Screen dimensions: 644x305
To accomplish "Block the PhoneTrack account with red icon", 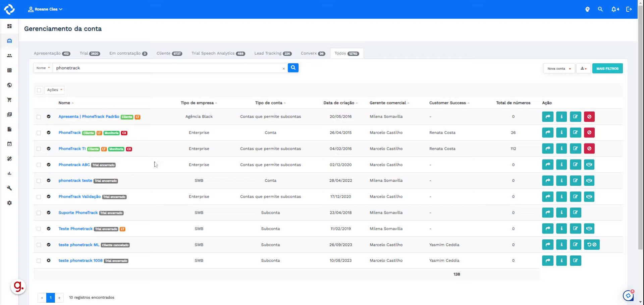I will tap(589, 133).
